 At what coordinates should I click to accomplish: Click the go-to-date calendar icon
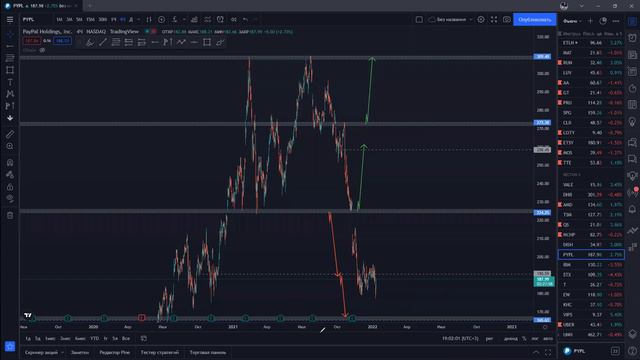pos(144,338)
